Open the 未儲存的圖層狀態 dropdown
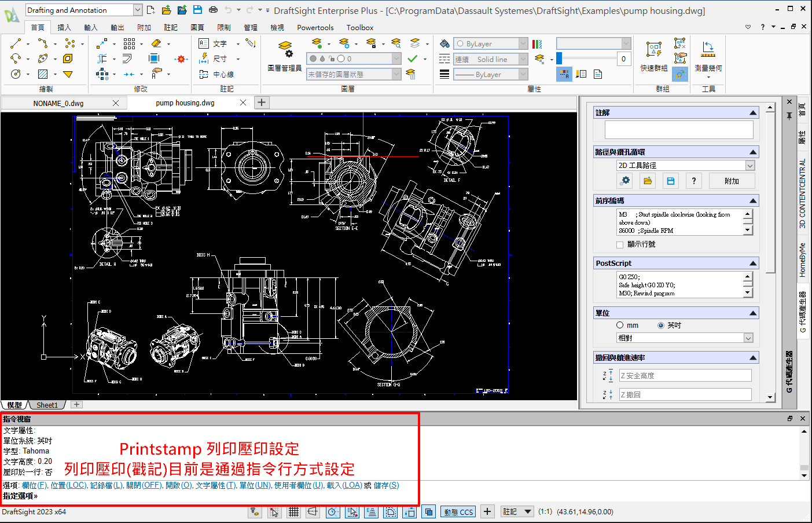 (x=354, y=74)
